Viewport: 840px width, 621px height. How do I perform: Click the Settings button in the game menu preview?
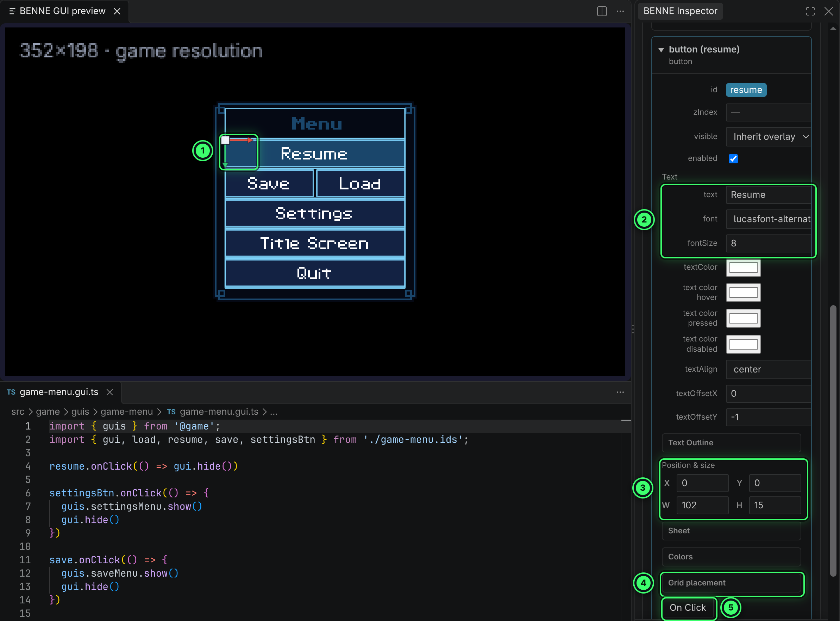click(x=315, y=214)
